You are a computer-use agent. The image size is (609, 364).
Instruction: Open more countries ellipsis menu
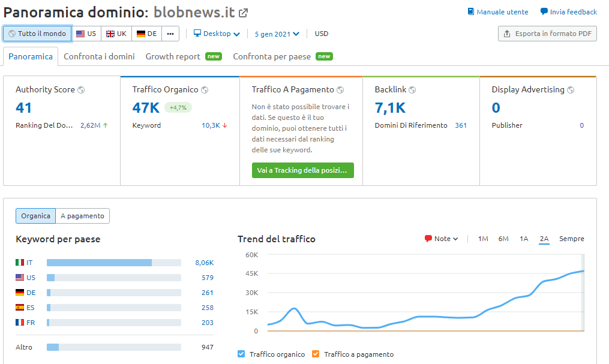point(170,34)
